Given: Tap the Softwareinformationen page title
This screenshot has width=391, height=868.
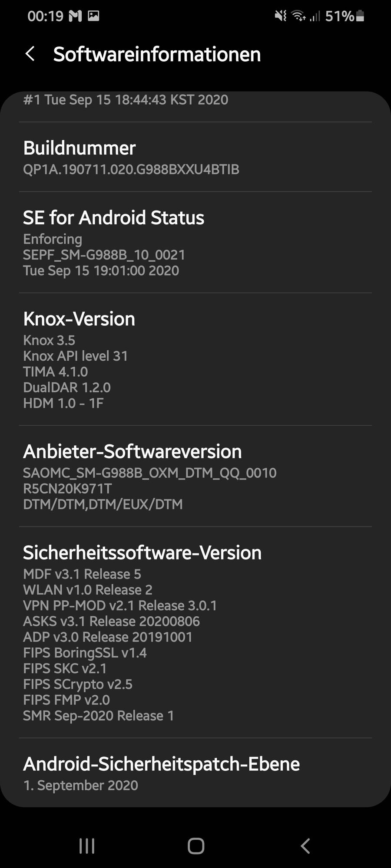Looking at the screenshot, I should [x=157, y=54].
